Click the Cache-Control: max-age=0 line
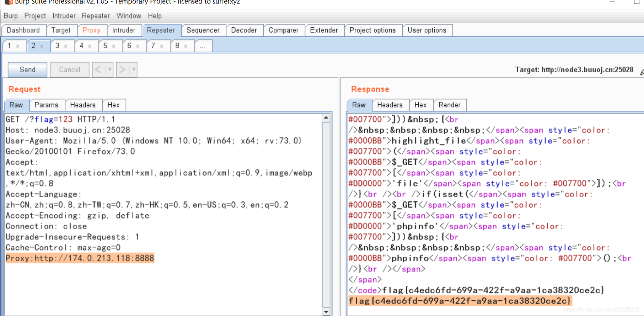 pos(63,247)
